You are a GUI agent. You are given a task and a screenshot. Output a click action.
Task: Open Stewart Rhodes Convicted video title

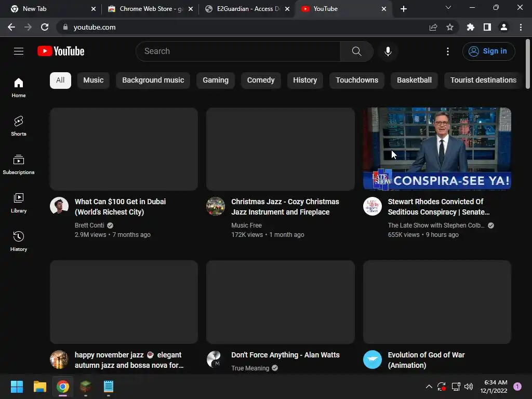pyautogui.click(x=438, y=207)
